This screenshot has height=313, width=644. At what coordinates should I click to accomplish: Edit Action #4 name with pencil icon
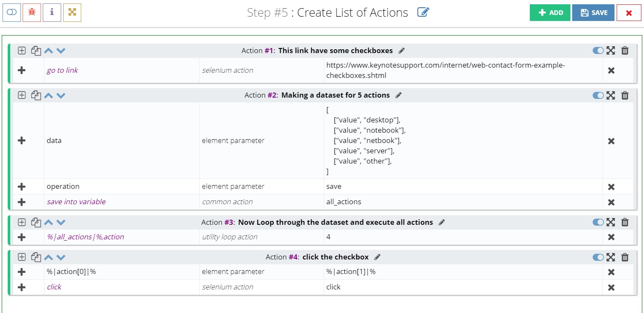coord(377,257)
